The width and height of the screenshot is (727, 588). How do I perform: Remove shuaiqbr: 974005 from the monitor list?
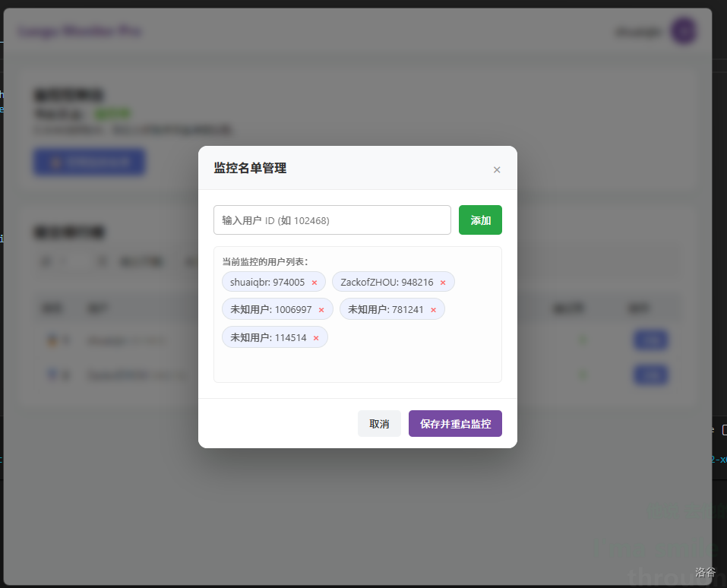(315, 283)
